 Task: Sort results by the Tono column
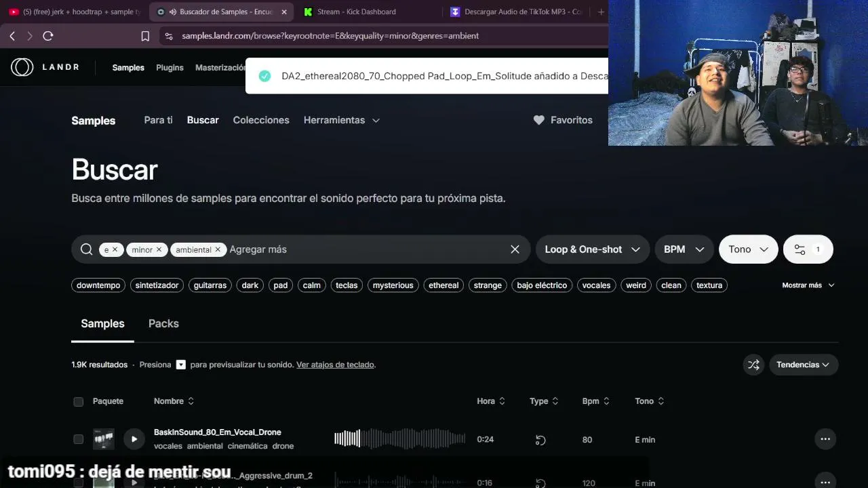coord(650,401)
